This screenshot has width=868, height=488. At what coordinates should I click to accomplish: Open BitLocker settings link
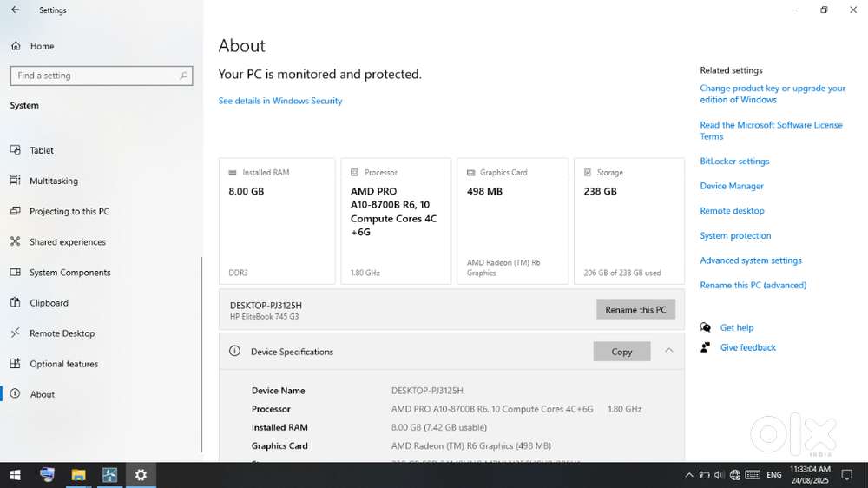[x=734, y=162]
